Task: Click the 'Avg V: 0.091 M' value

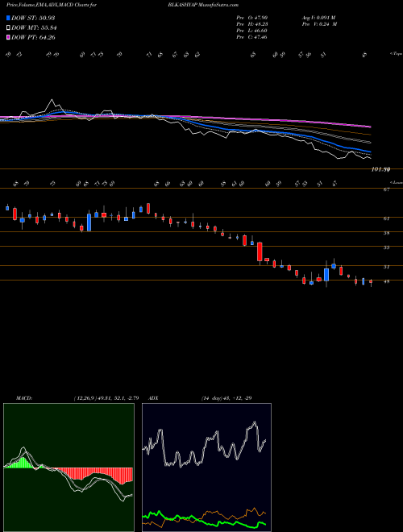Action: point(318,17)
